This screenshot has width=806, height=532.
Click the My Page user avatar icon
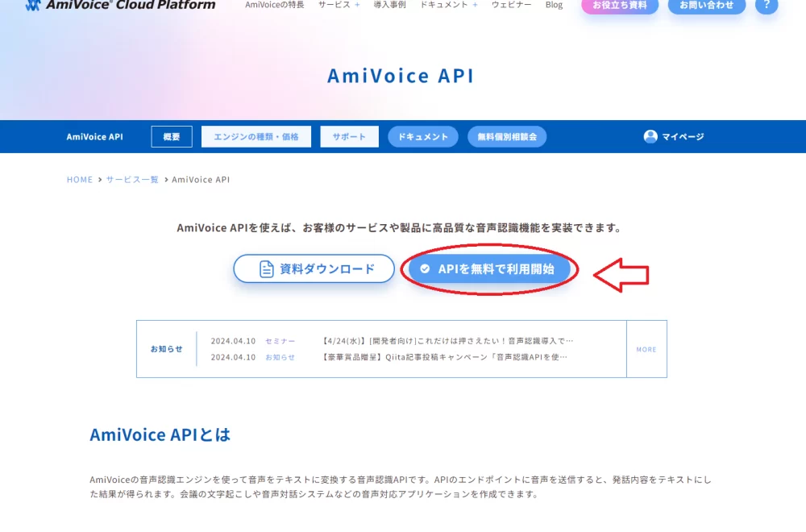(x=650, y=136)
